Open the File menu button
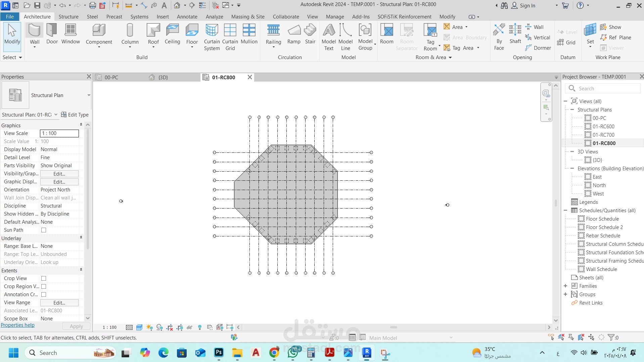 [x=10, y=16]
